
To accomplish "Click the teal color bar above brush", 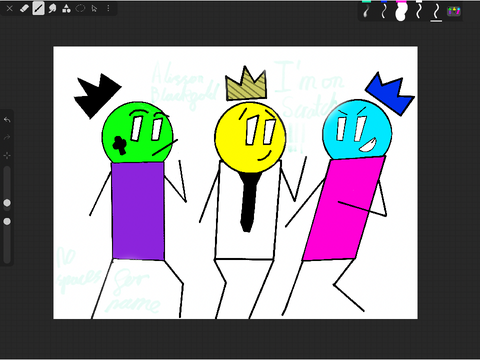I will (x=366, y=1).
